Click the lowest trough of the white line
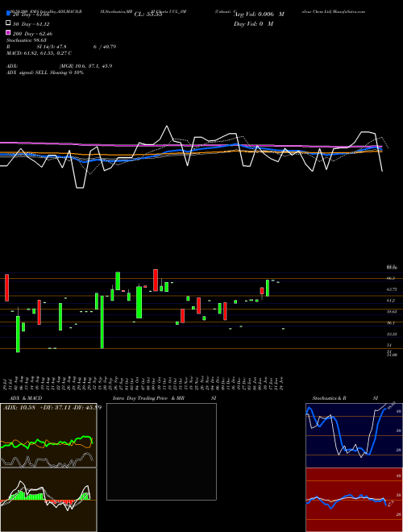The height and width of the screenshot is (532, 403). [80, 187]
